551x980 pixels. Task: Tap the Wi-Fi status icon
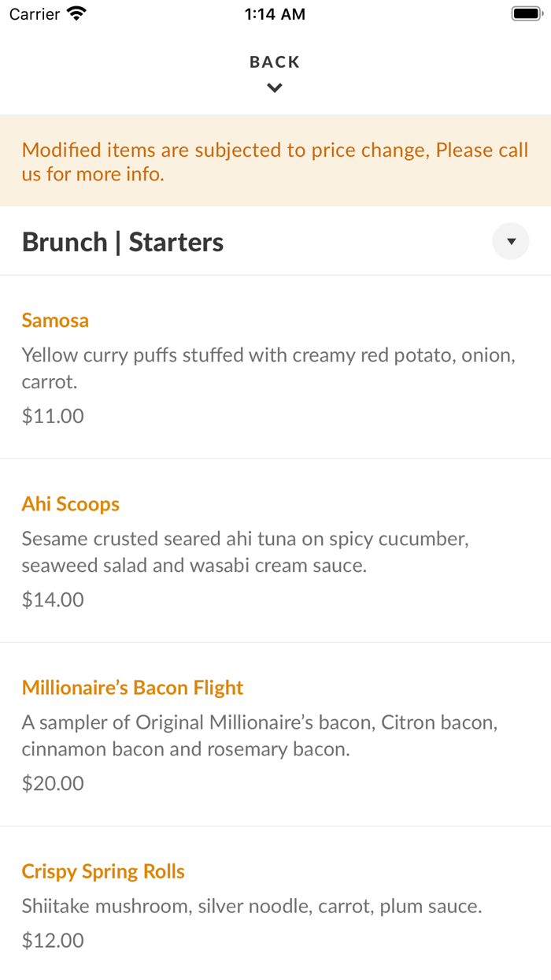click(76, 13)
